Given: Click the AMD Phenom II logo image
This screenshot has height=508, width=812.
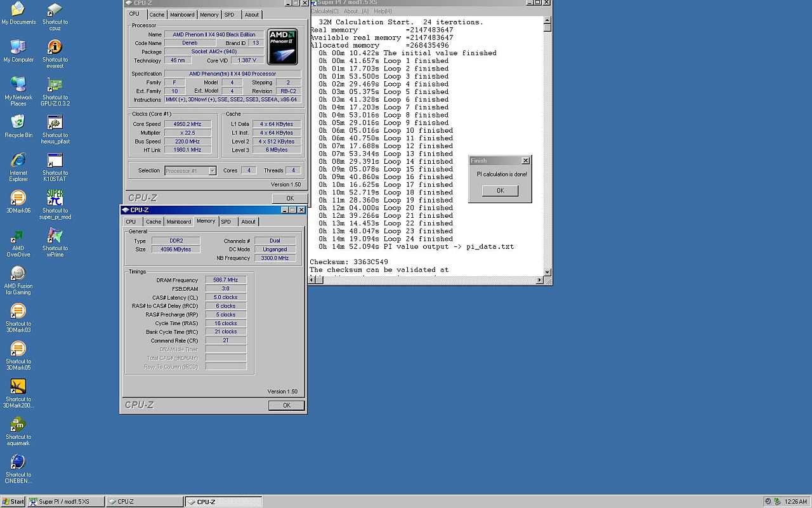Looking at the screenshot, I should pos(282,46).
